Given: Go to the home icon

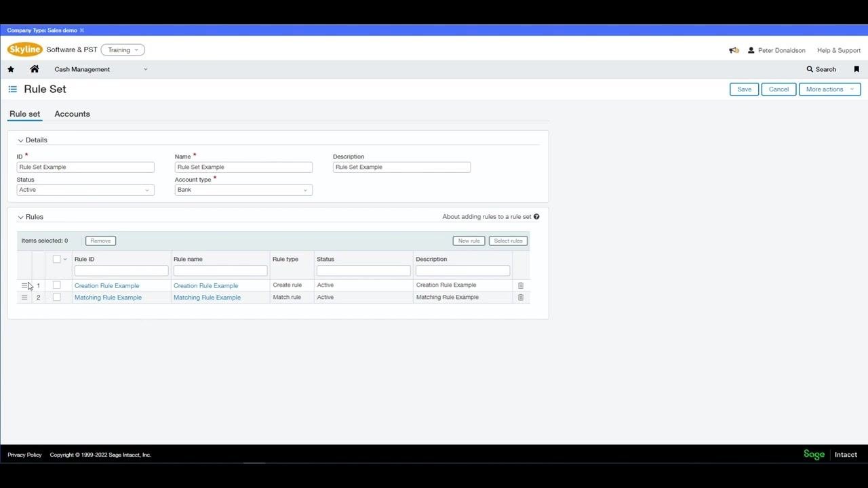Looking at the screenshot, I should 35,69.
